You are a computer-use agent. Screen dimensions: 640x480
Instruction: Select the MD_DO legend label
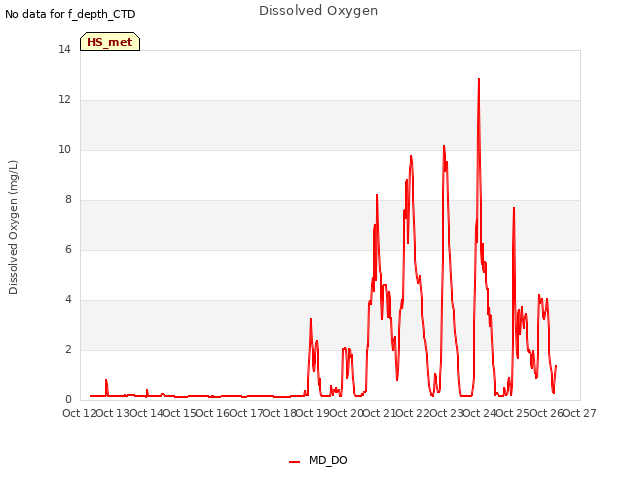click(328, 460)
